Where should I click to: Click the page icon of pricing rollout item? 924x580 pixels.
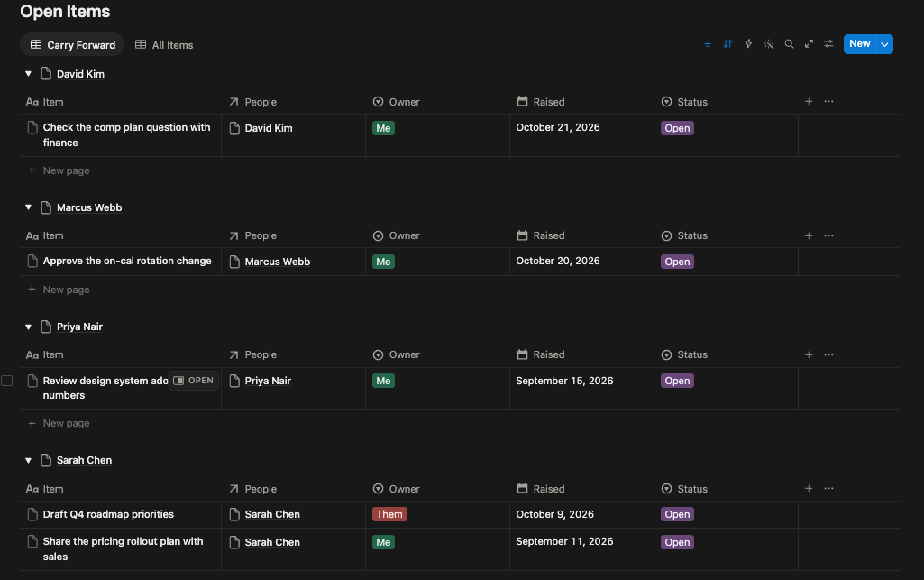click(x=32, y=542)
